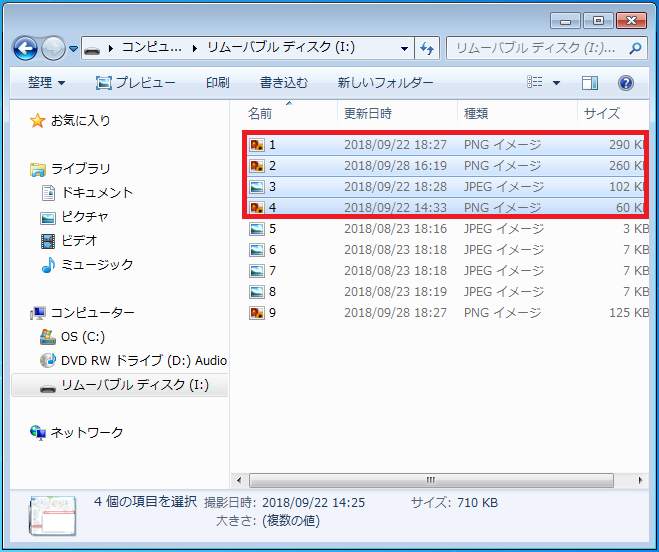Click the image icon of file 7
The width and height of the screenshot is (659, 552).
(x=257, y=271)
